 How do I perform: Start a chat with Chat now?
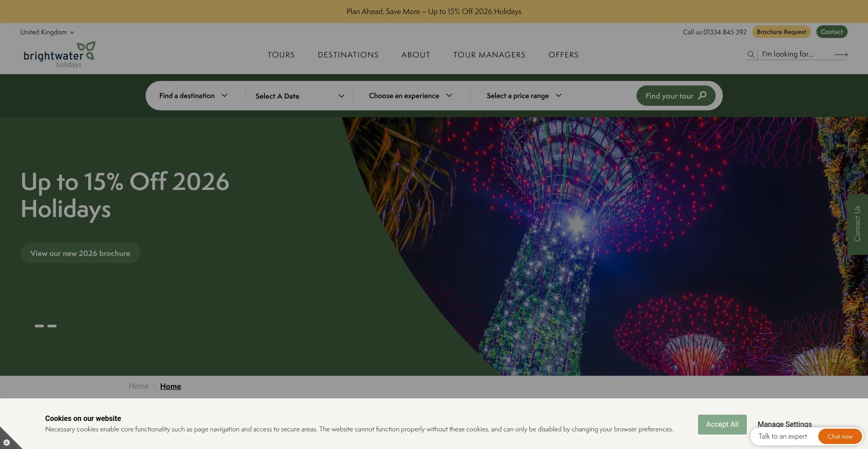[840, 436]
